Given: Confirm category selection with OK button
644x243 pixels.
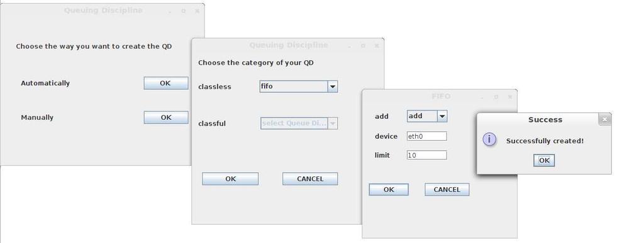Looking at the screenshot, I should pyautogui.click(x=230, y=179).
